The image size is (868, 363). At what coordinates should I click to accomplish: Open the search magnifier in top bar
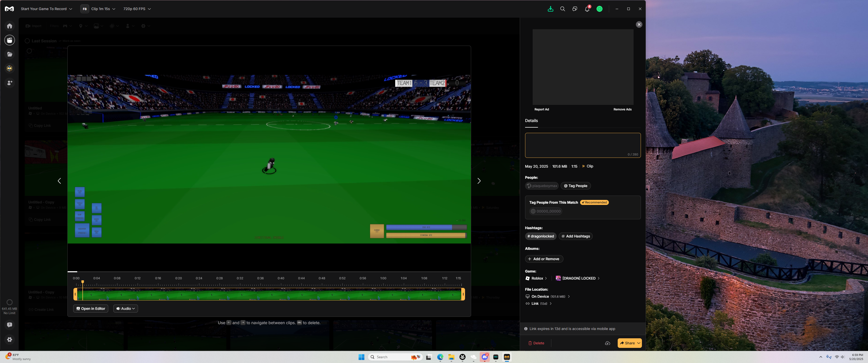(562, 9)
